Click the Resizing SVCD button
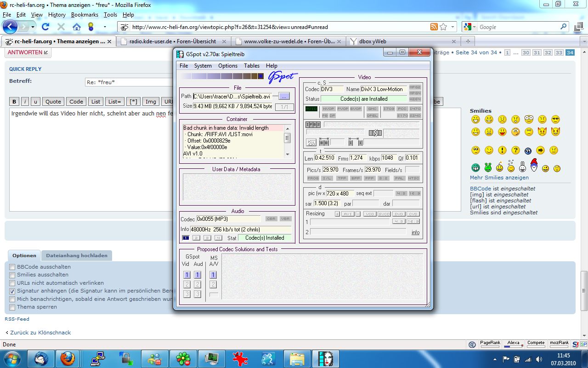Screen dimensions: 588x368 [384, 214]
